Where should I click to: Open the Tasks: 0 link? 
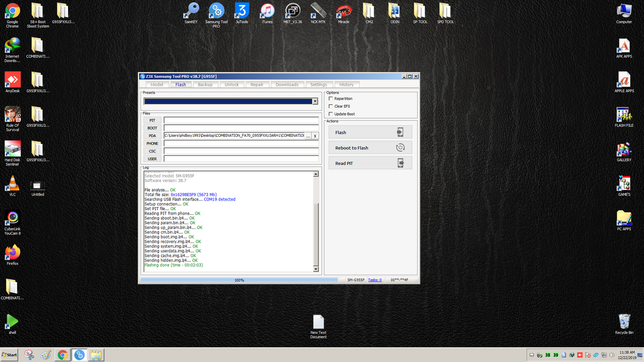375,280
